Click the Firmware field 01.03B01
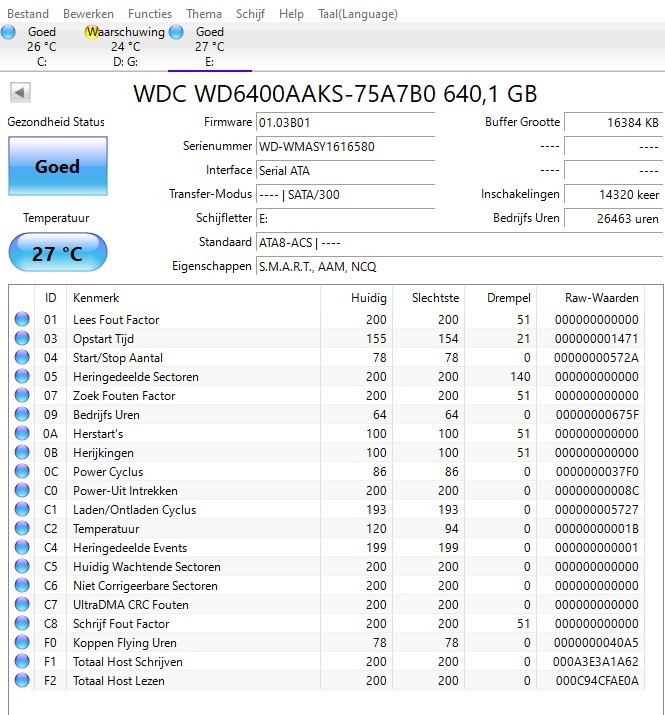 tap(345, 123)
